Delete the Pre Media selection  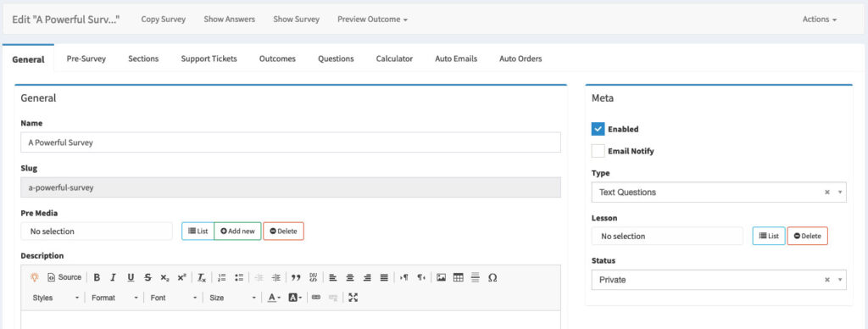pyautogui.click(x=283, y=231)
